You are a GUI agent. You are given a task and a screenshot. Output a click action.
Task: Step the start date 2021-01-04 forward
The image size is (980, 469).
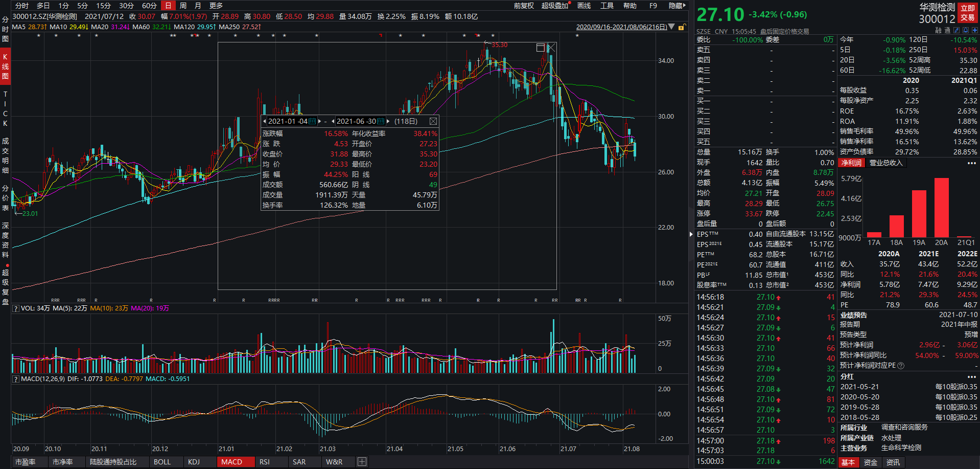click(x=320, y=121)
